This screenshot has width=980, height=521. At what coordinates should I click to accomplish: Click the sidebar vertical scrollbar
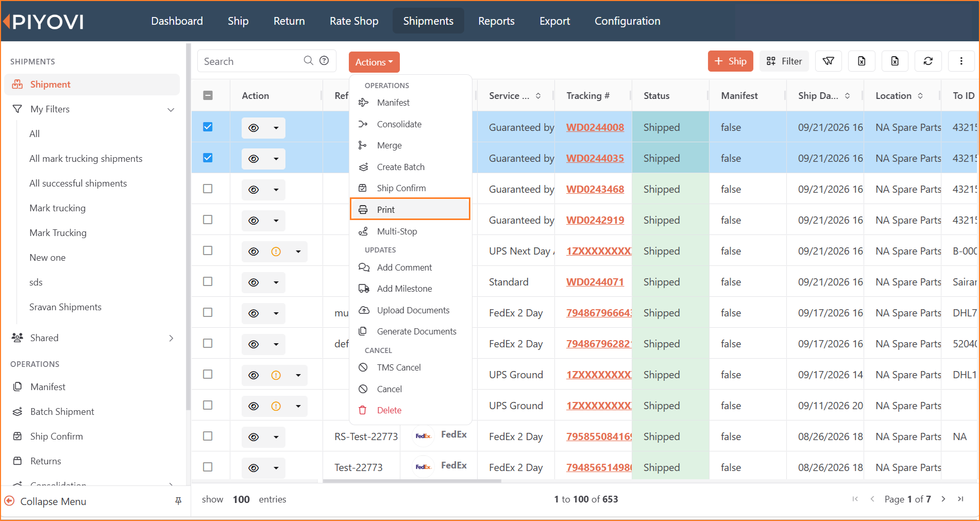188,227
